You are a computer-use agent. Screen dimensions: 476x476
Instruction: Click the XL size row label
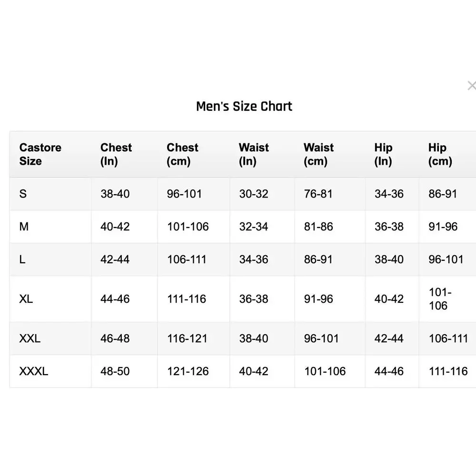(x=26, y=299)
